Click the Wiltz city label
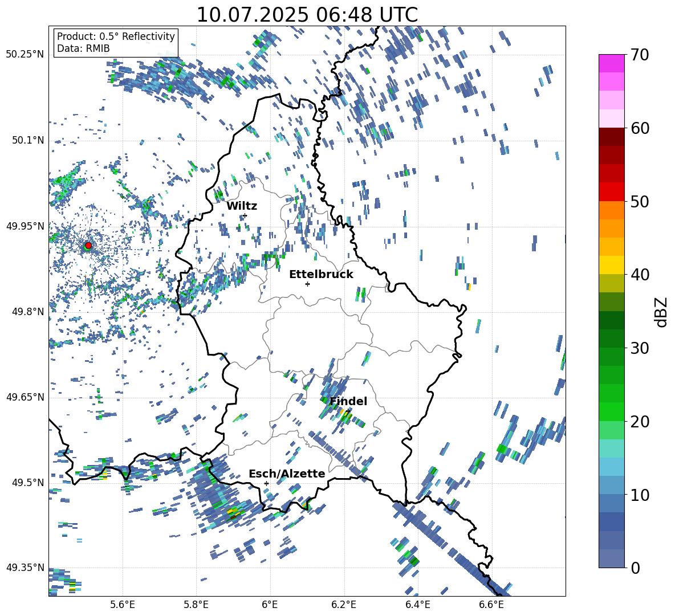675x616 pixels. [242, 206]
